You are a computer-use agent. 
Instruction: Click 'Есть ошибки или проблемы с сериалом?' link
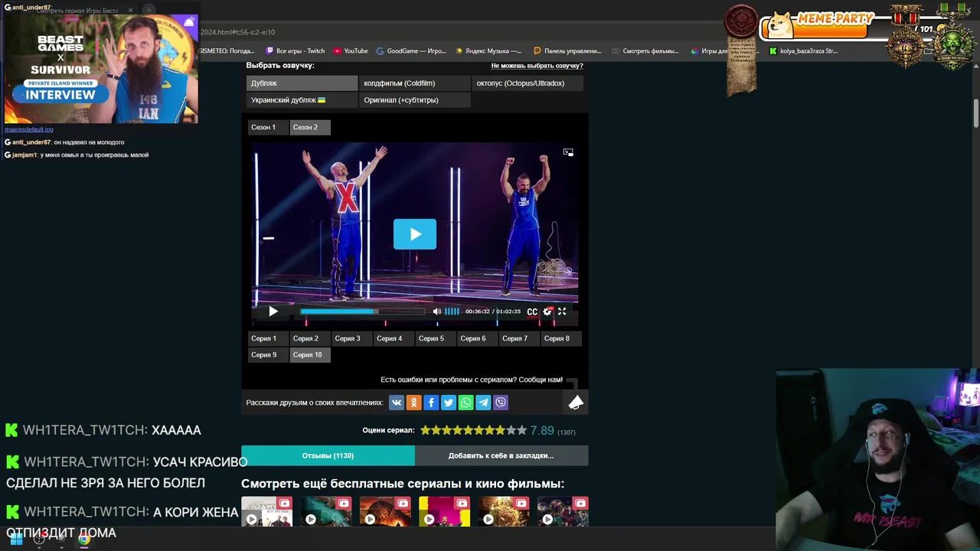point(472,380)
